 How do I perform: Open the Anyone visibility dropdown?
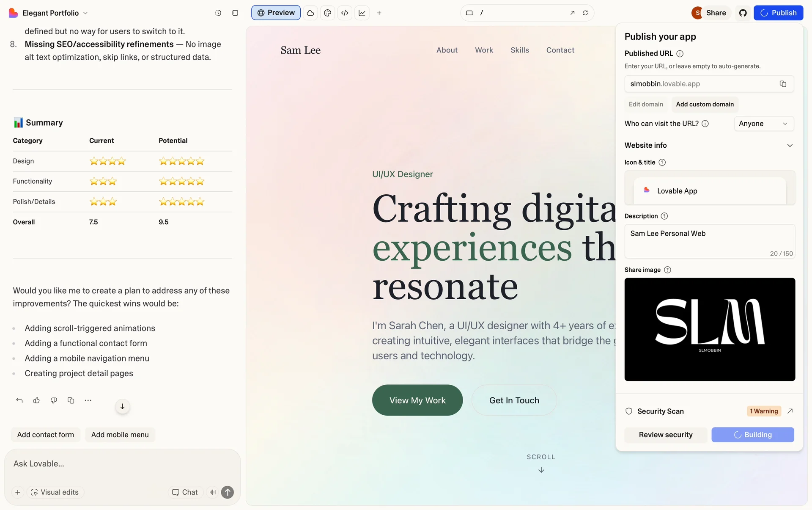click(x=763, y=124)
